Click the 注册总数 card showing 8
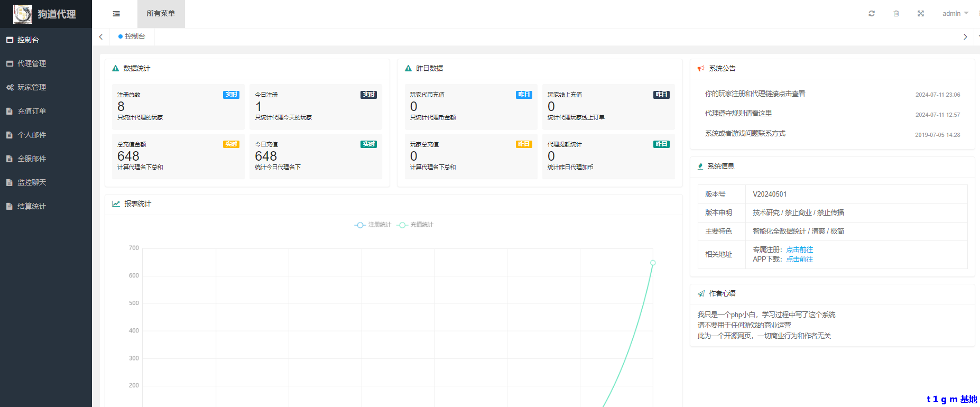This screenshot has height=407, width=980. click(178, 107)
